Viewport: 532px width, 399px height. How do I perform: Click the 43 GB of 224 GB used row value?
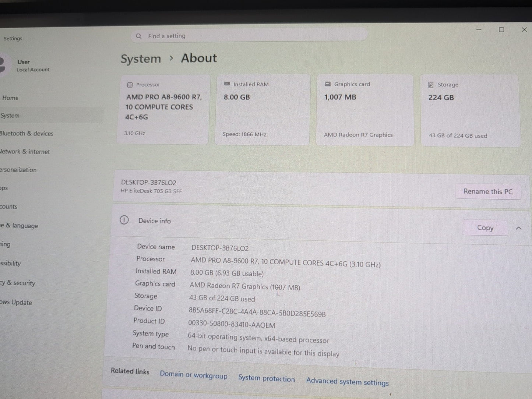(x=222, y=299)
